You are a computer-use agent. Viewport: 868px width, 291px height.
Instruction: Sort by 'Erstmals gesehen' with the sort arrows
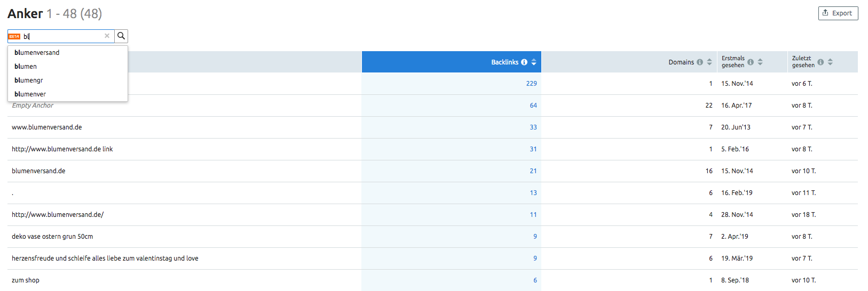pyautogui.click(x=760, y=62)
